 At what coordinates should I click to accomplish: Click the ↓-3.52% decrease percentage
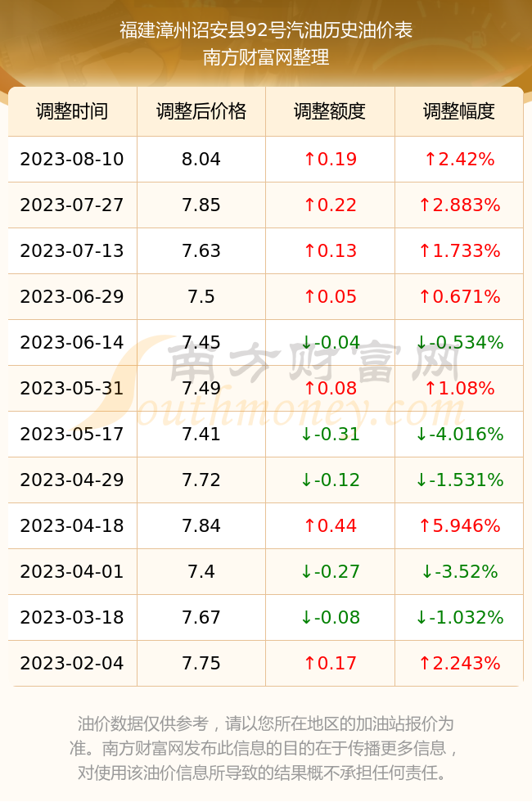[x=459, y=571]
